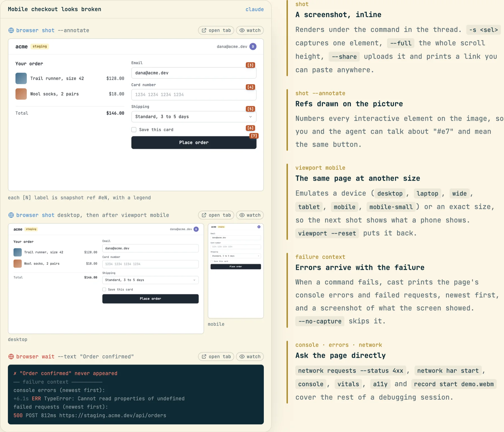Click the failed request URL staging.acme.dev/api/orders
Viewport: 504px width, 432px height.
[113, 415]
